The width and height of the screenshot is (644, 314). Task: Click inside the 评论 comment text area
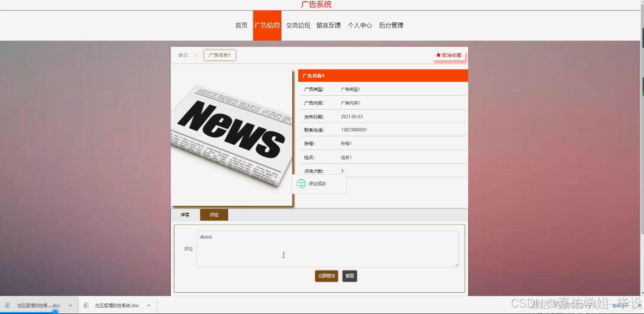click(x=327, y=248)
